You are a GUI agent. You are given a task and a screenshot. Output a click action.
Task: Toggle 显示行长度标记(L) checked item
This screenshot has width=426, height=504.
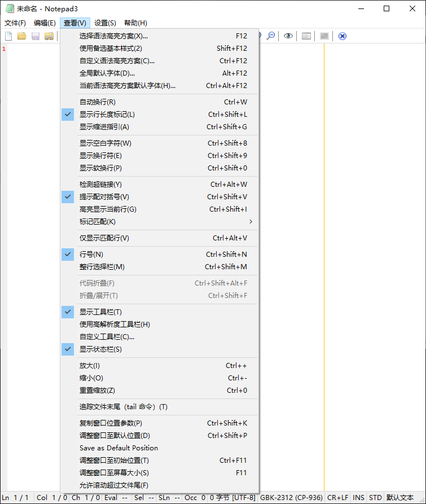point(159,115)
